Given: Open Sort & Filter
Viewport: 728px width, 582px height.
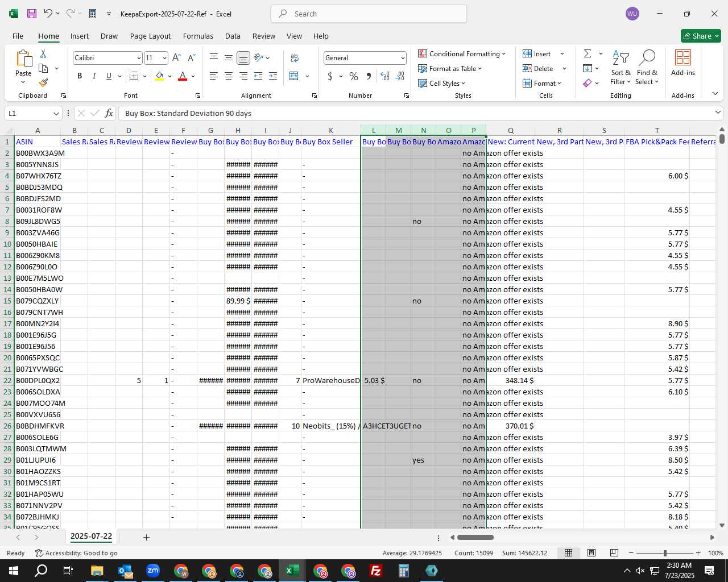Looking at the screenshot, I should pyautogui.click(x=621, y=68).
